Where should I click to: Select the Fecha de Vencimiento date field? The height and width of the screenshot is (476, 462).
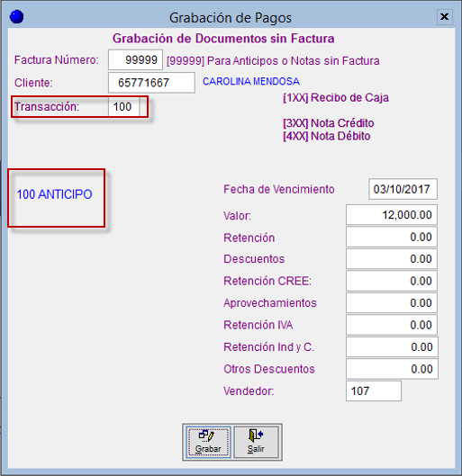[403, 189]
